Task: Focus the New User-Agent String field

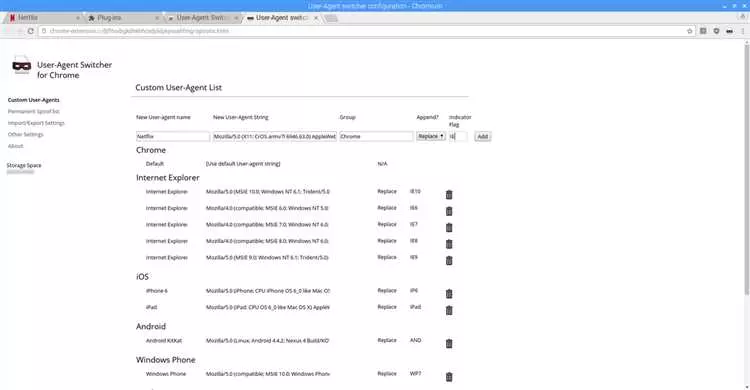Action: tap(275, 136)
